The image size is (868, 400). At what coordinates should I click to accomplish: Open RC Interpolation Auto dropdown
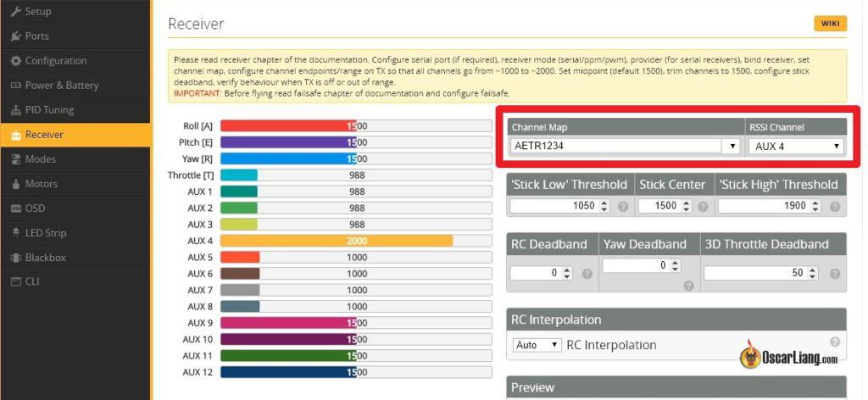[x=537, y=345]
